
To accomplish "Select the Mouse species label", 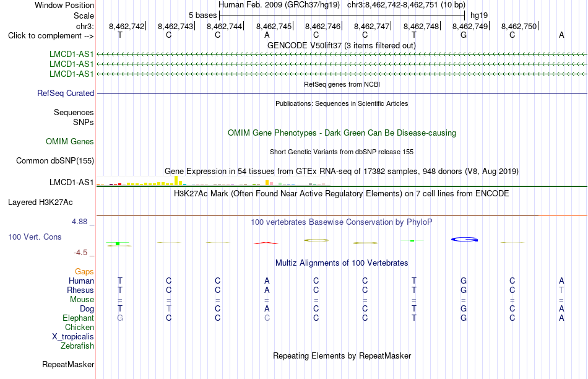I will pyautogui.click(x=82, y=300).
